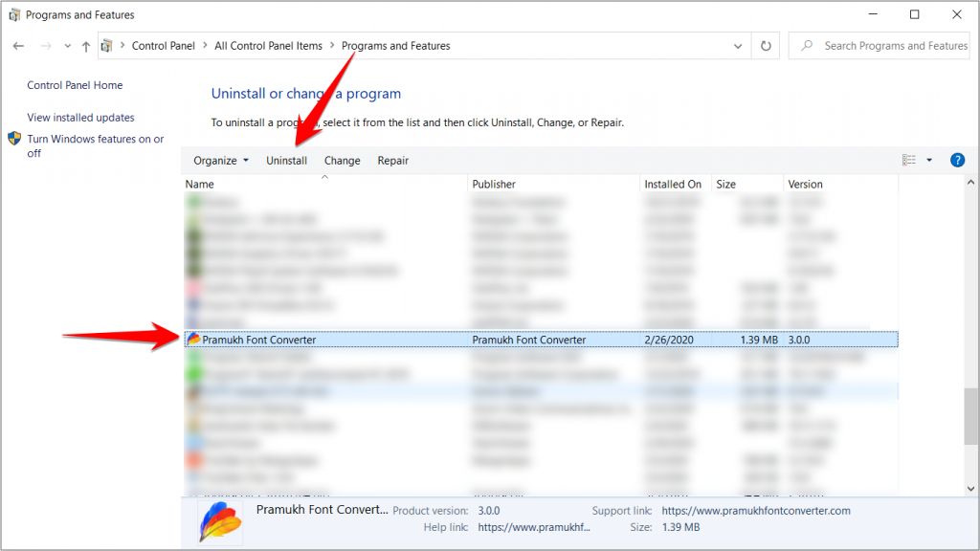Click Pramukh Font Converter publisher cell
980x551 pixels.
click(x=528, y=340)
